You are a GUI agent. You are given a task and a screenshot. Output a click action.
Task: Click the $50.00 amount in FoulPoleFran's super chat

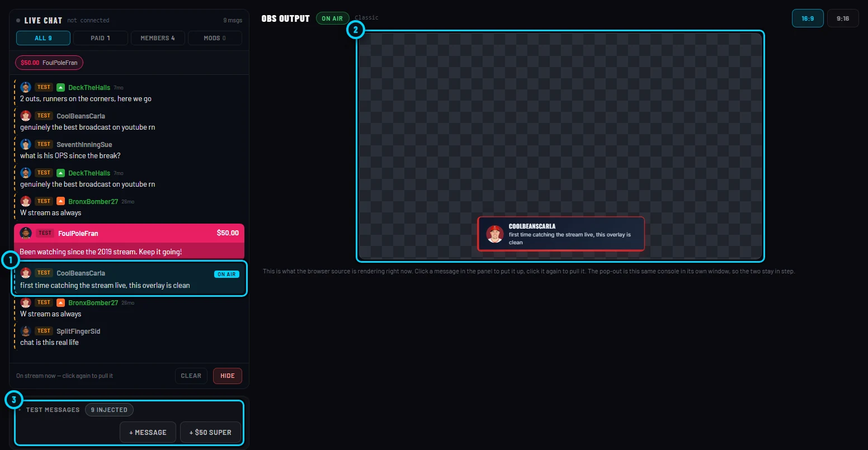click(228, 233)
